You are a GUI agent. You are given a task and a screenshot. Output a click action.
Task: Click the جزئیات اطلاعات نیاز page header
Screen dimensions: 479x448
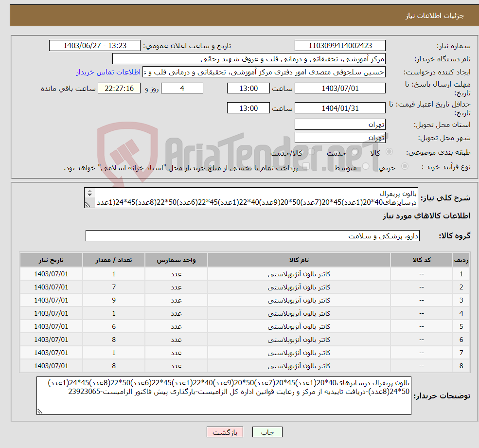coord(434,16)
